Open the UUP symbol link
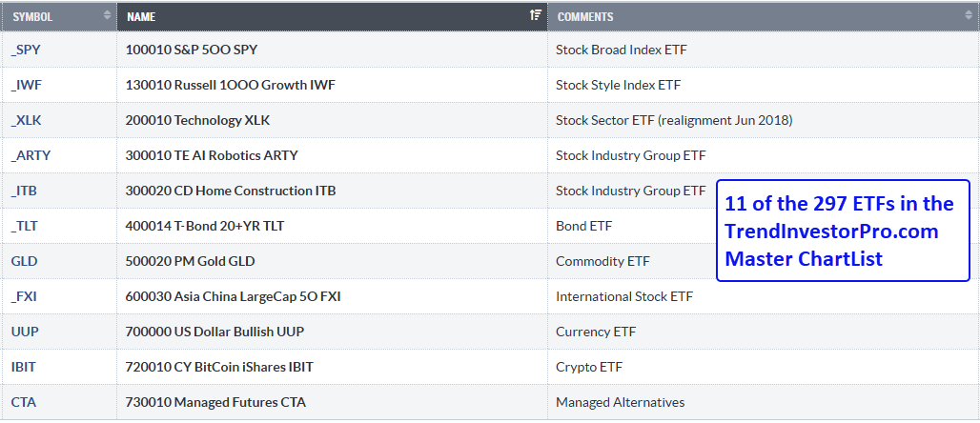 [25, 332]
